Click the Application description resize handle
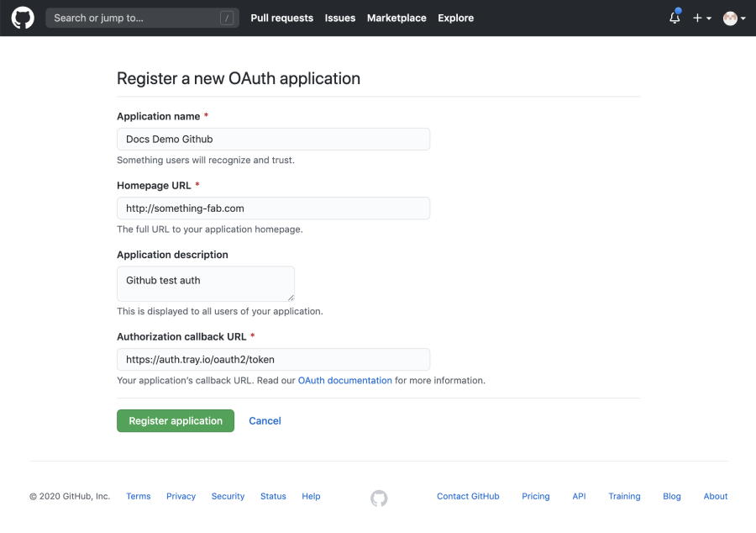This screenshot has width=756, height=533. pyautogui.click(x=291, y=298)
